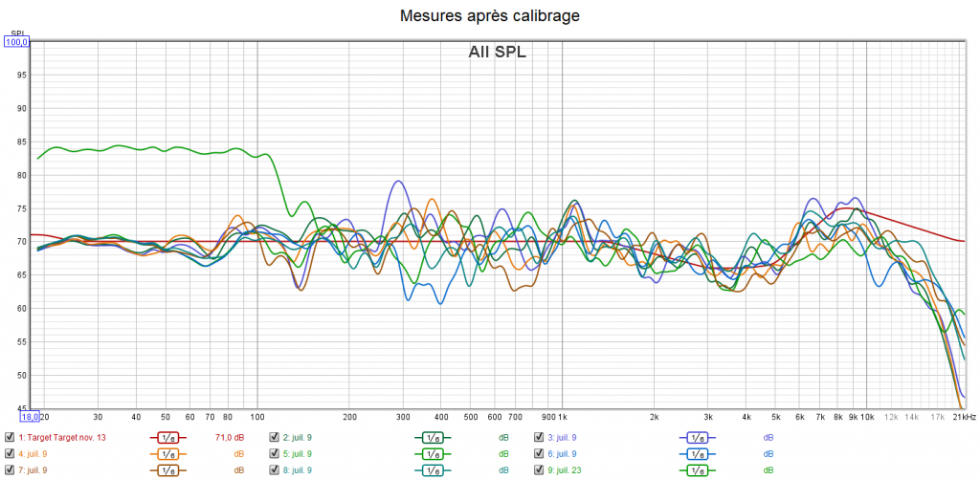Hide trace 4: juil. 9 with its checkbox
Screen dimensions: 980x480
[x=10, y=454]
